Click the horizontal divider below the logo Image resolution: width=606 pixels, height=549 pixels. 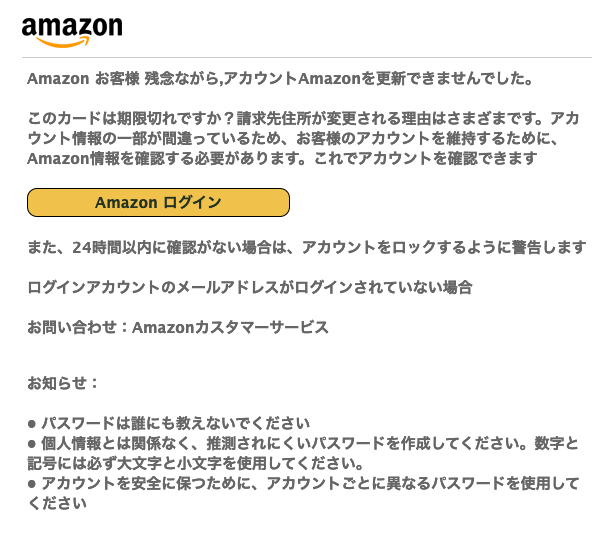(307, 58)
